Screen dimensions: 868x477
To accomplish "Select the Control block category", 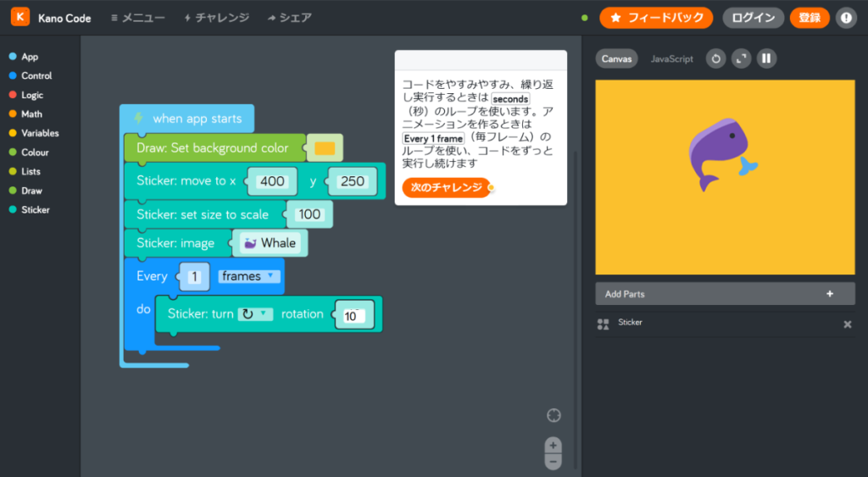I will pos(31,75).
